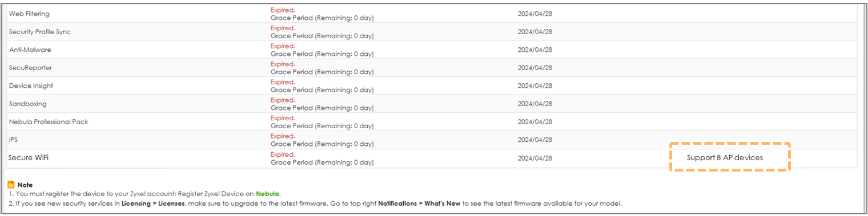
Task: Select the Secure WiFi service entry
Action: [x=29, y=158]
